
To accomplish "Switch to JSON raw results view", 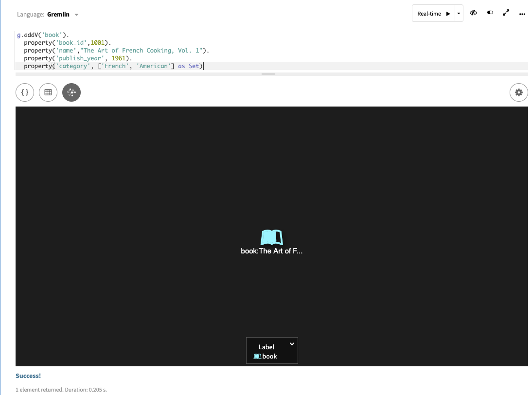I will click(x=25, y=92).
